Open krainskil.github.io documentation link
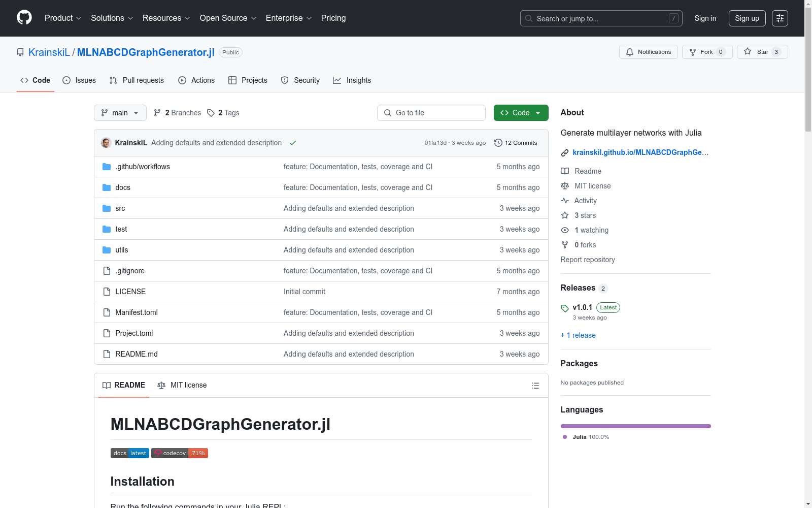812x508 pixels. click(x=640, y=152)
